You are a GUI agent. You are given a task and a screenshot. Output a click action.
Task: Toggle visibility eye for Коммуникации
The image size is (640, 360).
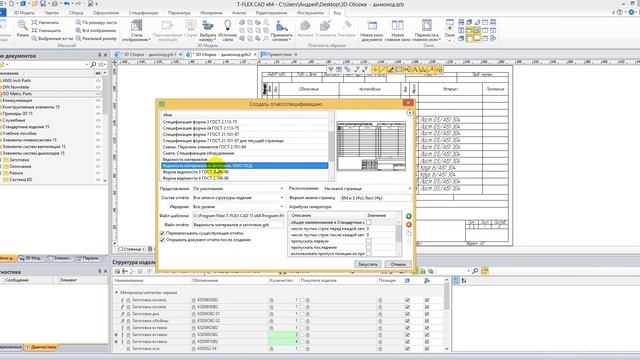pos(98,100)
